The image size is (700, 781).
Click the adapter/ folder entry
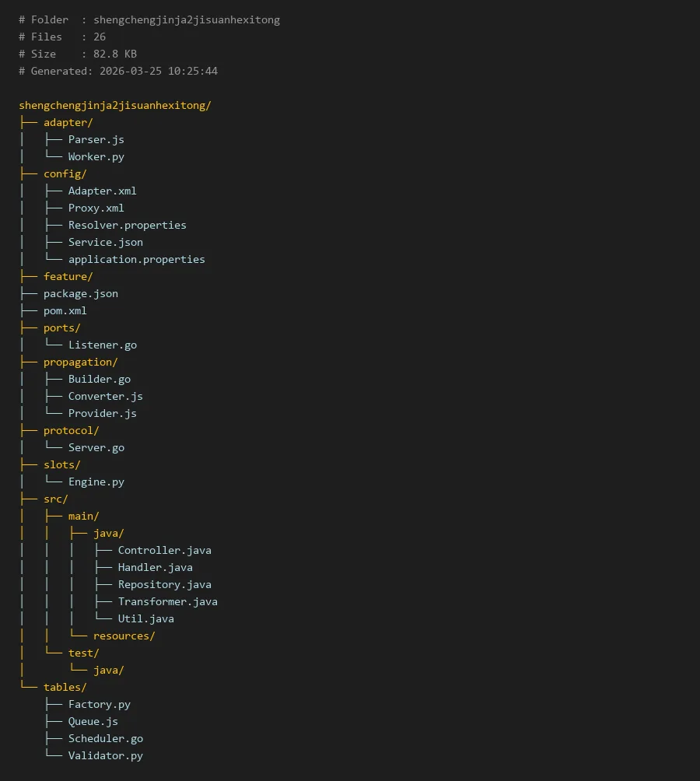[x=68, y=122]
